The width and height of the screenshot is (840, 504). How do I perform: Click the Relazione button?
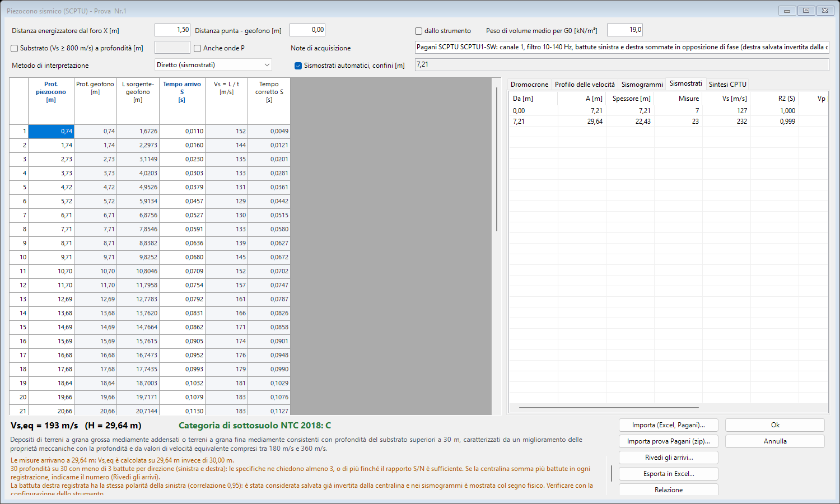pos(669,490)
